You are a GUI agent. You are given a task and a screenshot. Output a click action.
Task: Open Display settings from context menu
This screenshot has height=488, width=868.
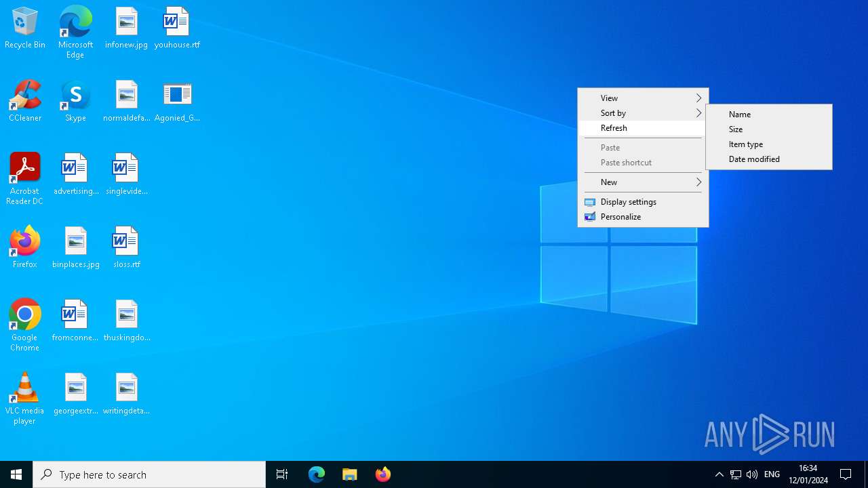click(643, 202)
